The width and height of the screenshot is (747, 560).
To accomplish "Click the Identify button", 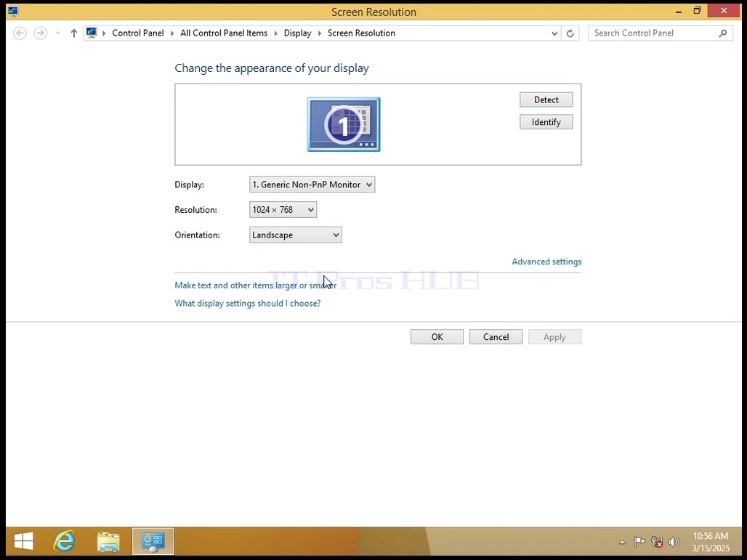I will pyautogui.click(x=546, y=122).
